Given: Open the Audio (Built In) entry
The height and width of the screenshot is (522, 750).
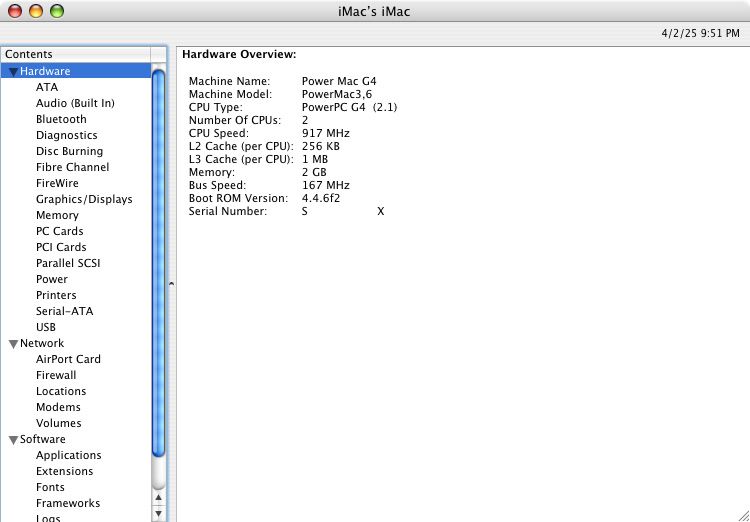Looking at the screenshot, I should click(75, 103).
